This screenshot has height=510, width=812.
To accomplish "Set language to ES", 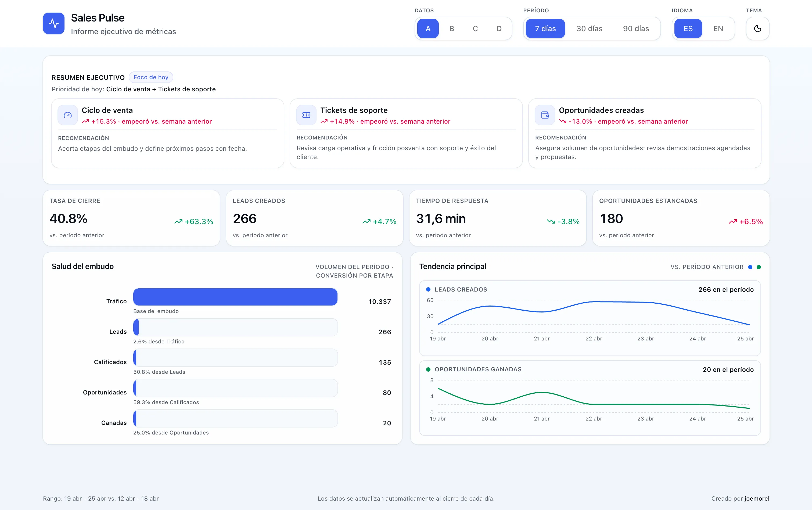I will [688, 29].
